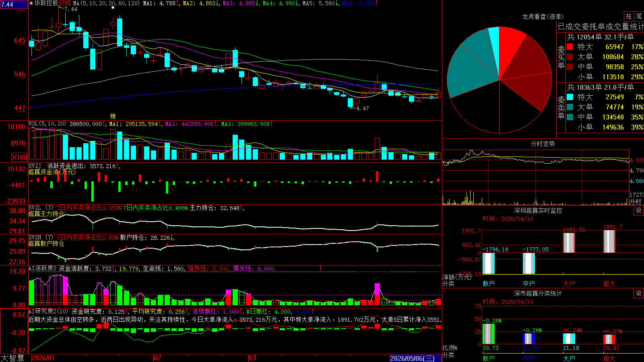Image resolution: width=644 pixels, height=362 pixels.
Task: Click the white star marker above the candles
Action: coord(113,8)
